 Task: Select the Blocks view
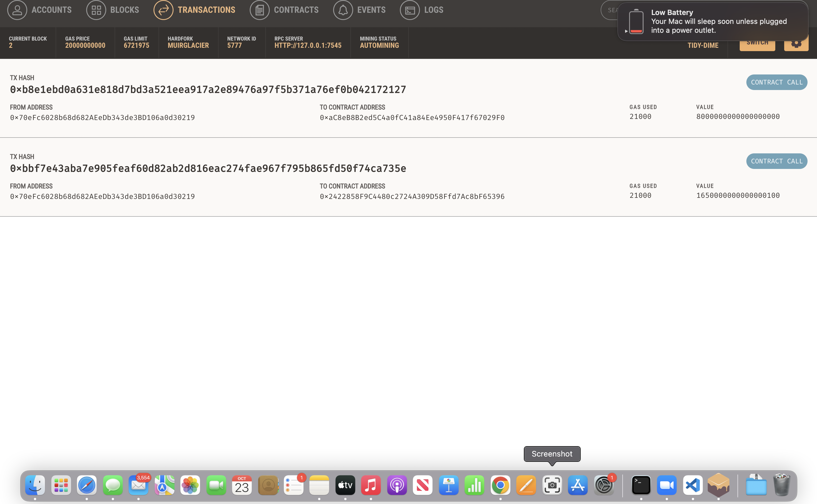click(113, 10)
